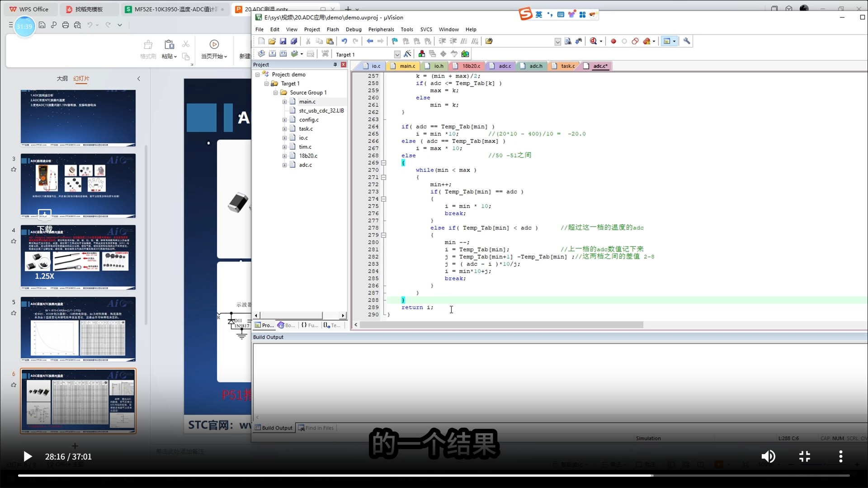The image size is (868, 488).
Task: Insert a bookmark with the flag icon
Action: [x=395, y=41]
